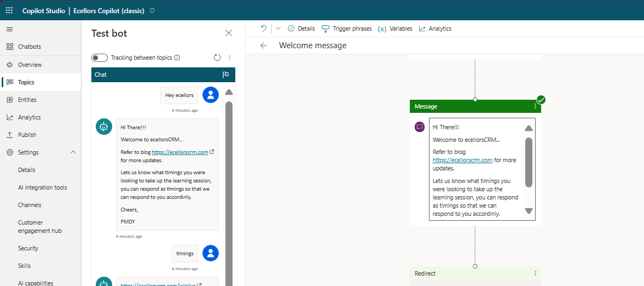Click Variables button in toolbar
The height and width of the screenshot is (286, 644).
click(x=395, y=28)
